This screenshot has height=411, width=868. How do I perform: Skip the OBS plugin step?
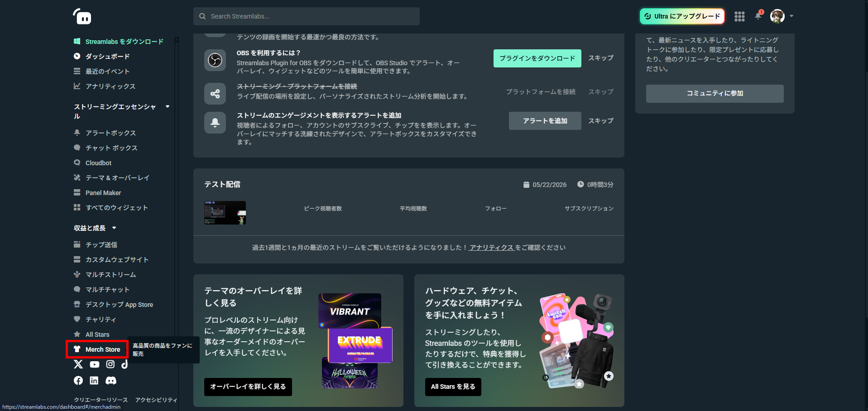tap(601, 58)
